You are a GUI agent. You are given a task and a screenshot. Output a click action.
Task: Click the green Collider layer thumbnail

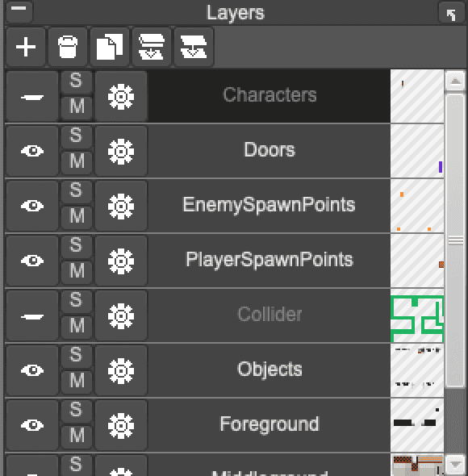(x=417, y=315)
